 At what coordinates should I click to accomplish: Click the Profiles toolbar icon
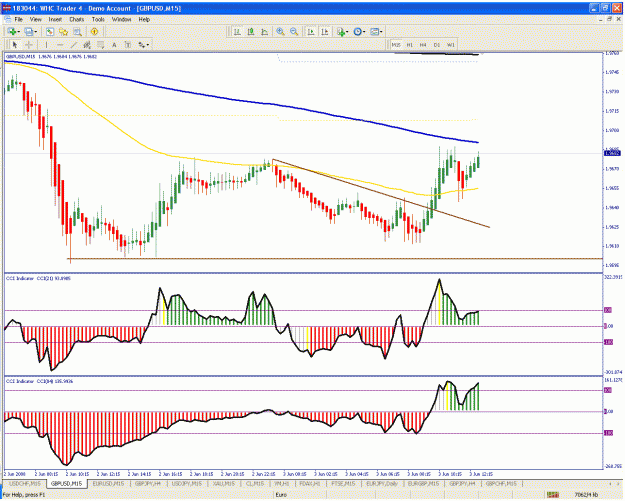click(x=29, y=31)
